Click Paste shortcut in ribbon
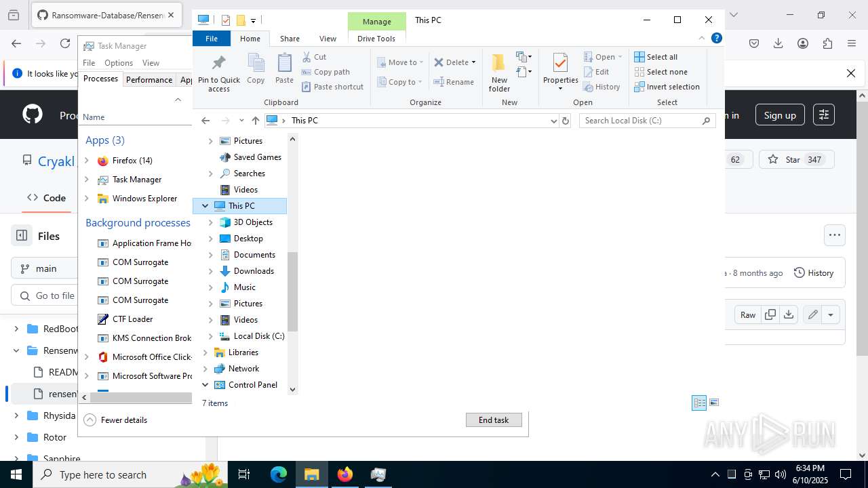This screenshot has height=488, width=868. [x=332, y=87]
